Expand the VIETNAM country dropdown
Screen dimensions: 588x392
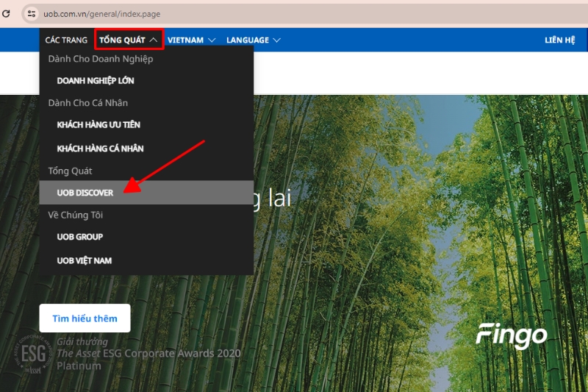[191, 40]
